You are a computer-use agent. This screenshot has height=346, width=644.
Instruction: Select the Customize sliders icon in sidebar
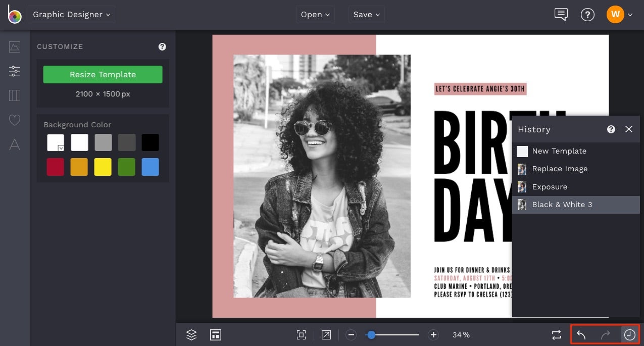click(14, 71)
